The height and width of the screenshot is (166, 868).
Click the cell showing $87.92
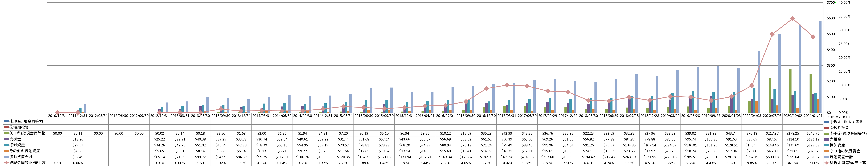pyautogui.click(x=813, y=151)
